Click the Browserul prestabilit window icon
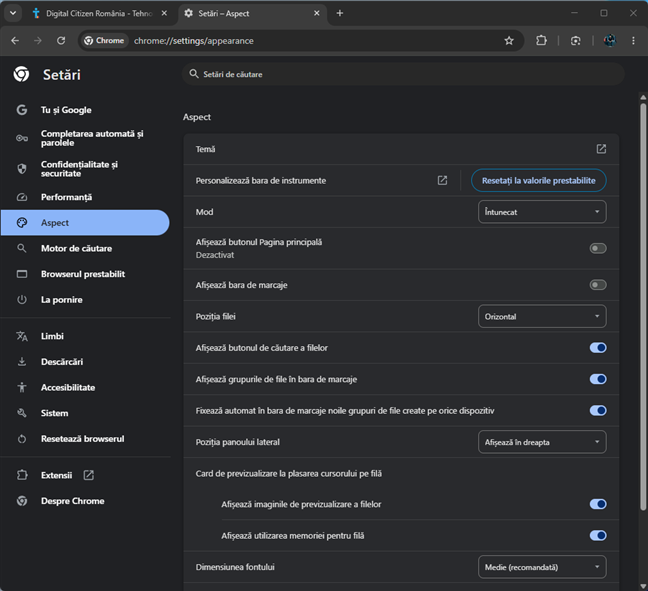The image size is (648, 591). point(22,274)
